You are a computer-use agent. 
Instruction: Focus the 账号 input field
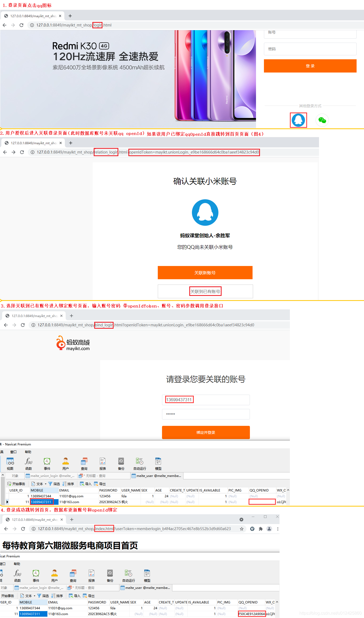pos(310,33)
